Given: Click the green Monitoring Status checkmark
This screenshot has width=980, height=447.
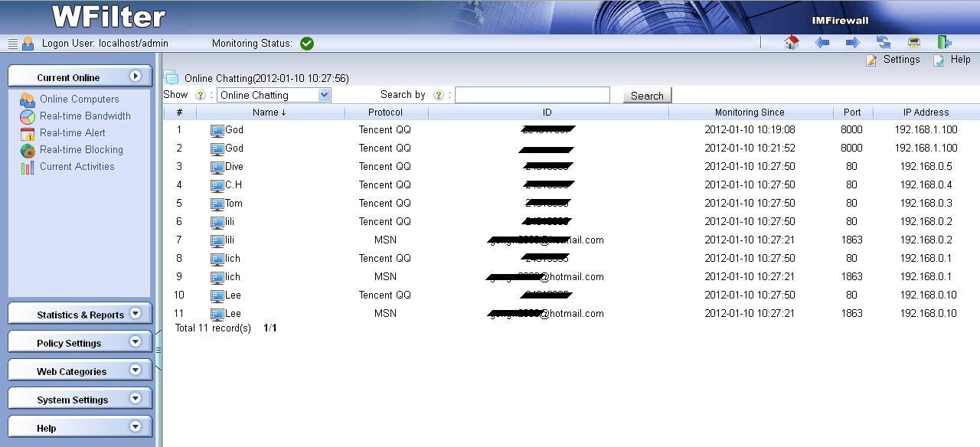Looking at the screenshot, I should click(x=307, y=44).
